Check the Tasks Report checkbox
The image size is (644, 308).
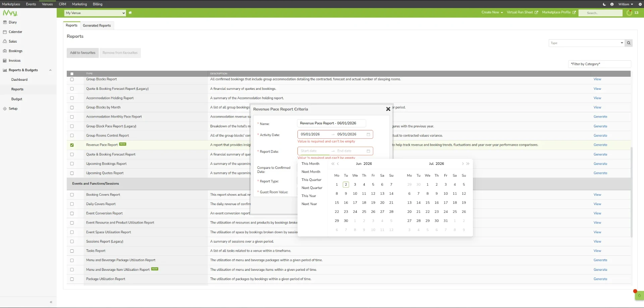(72, 251)
